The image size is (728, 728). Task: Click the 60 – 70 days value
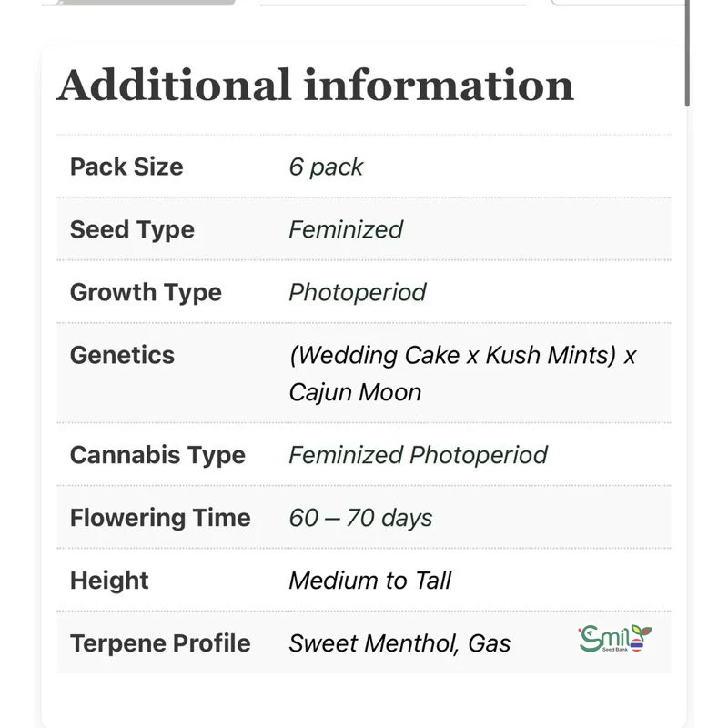point(360,518)
